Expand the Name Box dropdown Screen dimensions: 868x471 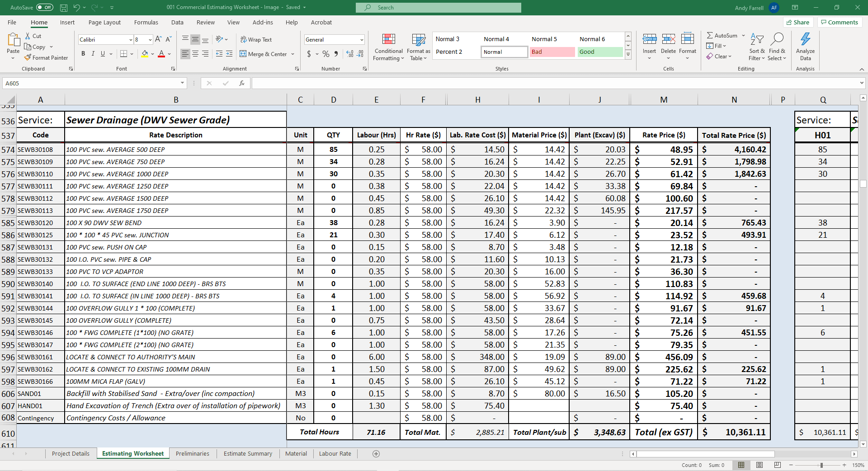point(183,83)
